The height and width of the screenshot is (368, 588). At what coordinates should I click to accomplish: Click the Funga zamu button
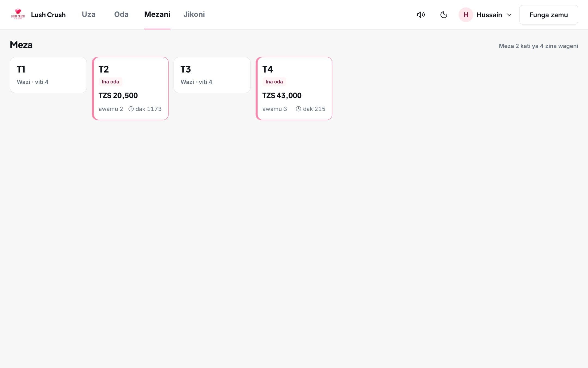coord(549,15)
